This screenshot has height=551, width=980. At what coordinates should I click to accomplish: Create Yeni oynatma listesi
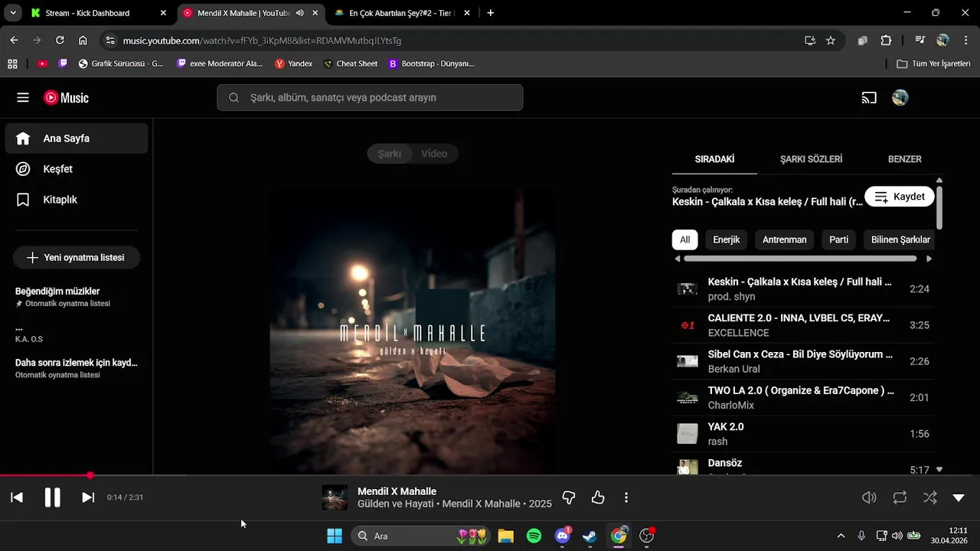76,258
